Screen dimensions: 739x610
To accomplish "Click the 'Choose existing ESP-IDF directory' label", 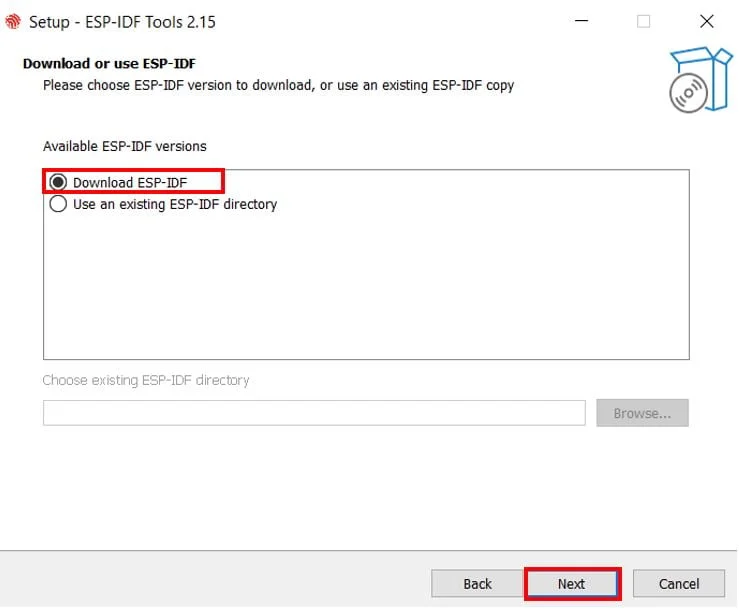I will coord(146,380).
